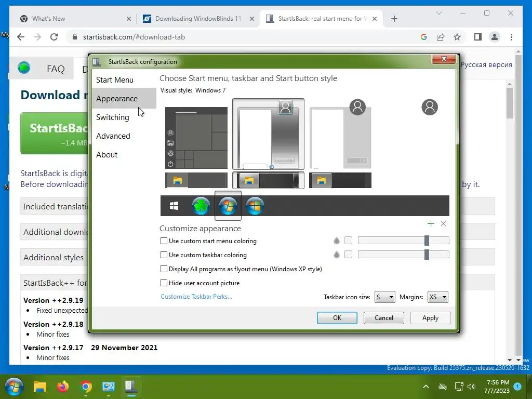Show hidden system tray icons chevron

(x=426, y=387)
